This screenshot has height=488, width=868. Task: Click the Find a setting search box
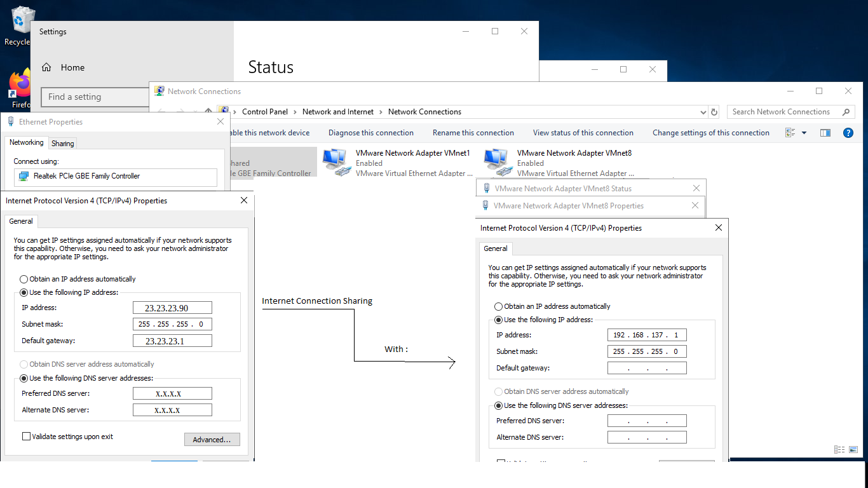pos(95,97)
